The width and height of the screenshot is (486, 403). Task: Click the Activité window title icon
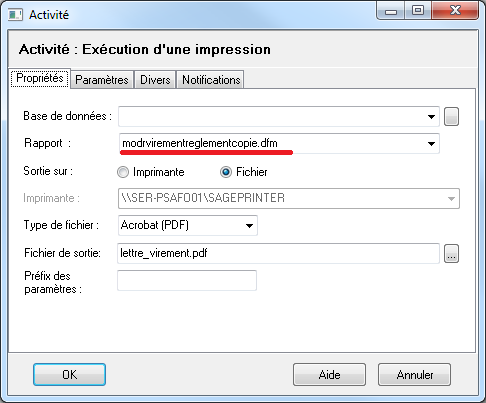point(15,15)
